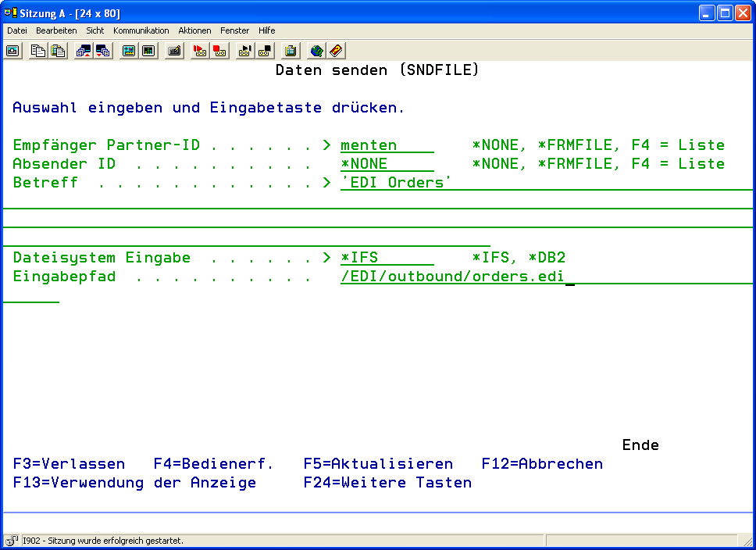
Task: Open the Datei menu
Action: (x=17, y=30)
